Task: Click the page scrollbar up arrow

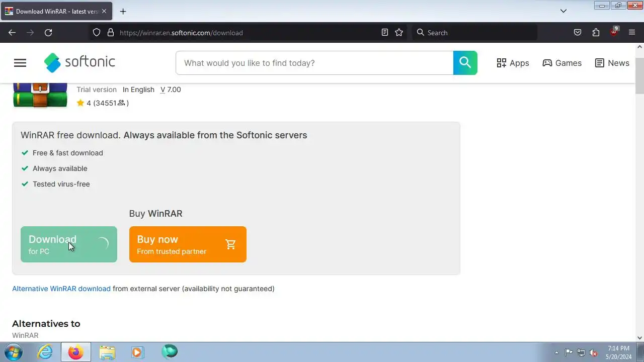Action: coord(639,47)
